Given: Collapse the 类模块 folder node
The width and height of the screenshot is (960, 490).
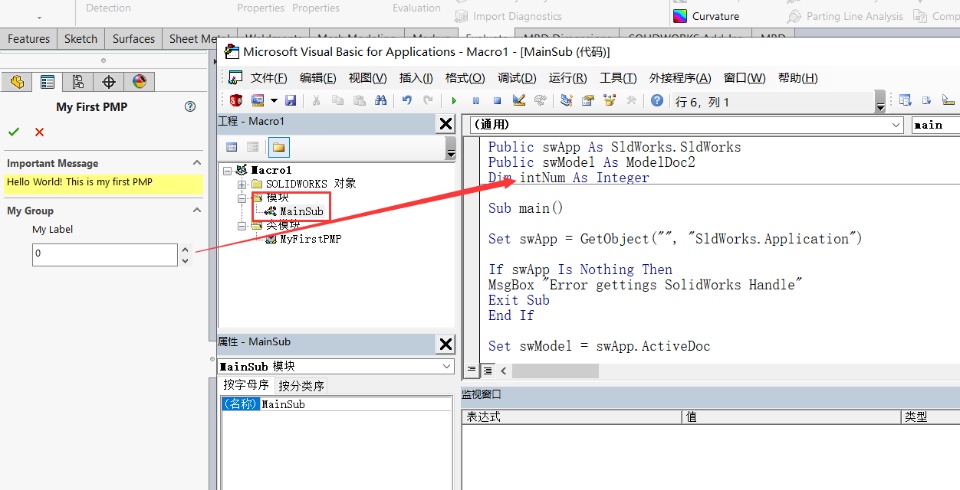Looking at the screenshot, I should 242,225.
